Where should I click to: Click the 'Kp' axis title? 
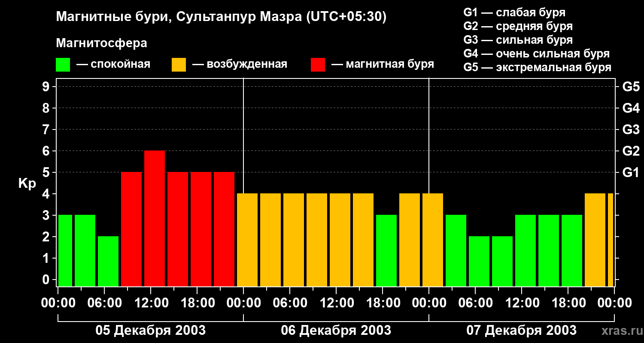pos(27,184)
